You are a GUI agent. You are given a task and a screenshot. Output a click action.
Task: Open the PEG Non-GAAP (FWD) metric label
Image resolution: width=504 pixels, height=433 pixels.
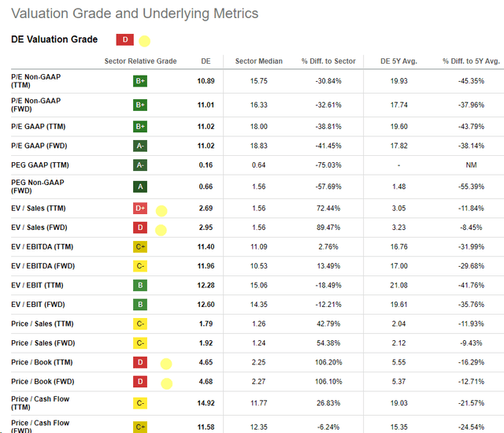[38, 187]
